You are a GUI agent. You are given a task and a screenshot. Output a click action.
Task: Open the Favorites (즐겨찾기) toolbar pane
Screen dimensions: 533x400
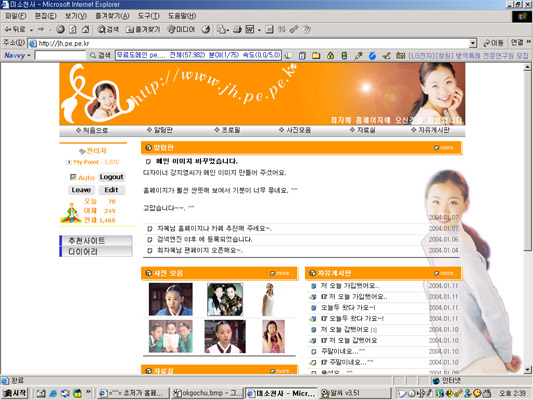tap(143, 30)
